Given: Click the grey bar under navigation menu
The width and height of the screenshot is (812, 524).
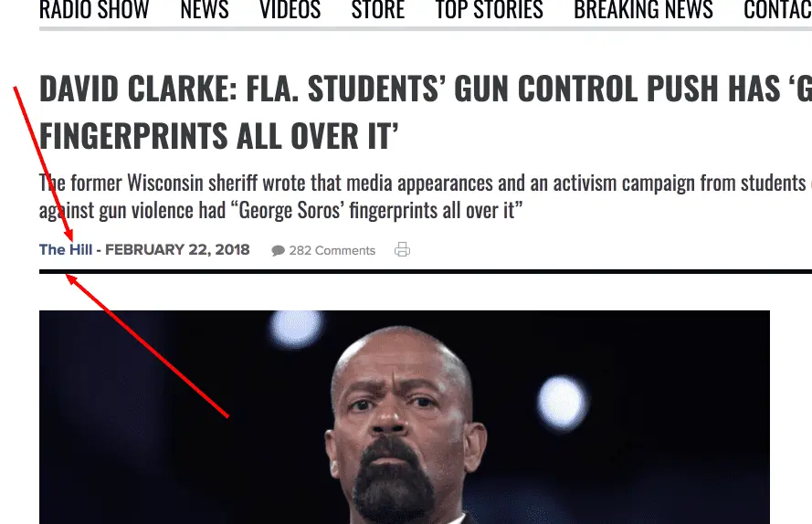Looking at the screenshot, I should tap(426, 29).
